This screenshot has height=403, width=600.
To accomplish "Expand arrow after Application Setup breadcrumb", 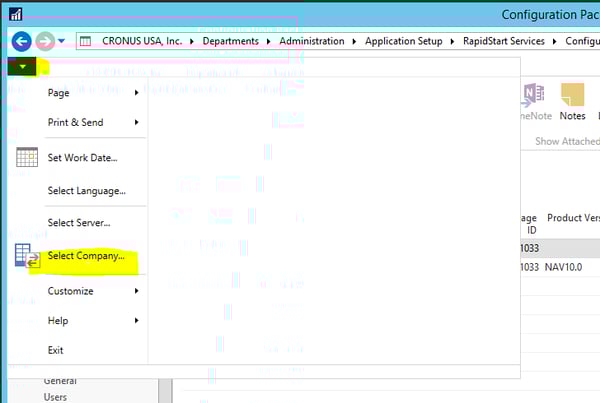I will coord(452,41).
